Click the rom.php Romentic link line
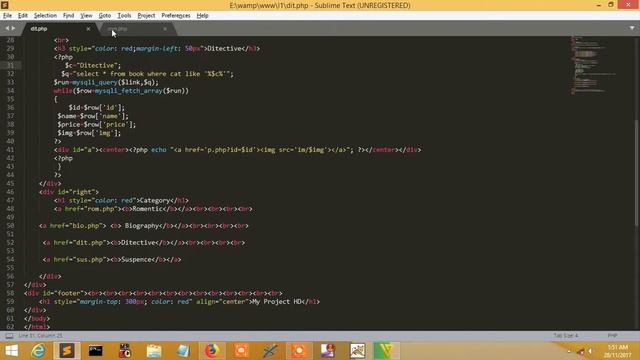This screenshot has height=360, width=640. (153, 209)
